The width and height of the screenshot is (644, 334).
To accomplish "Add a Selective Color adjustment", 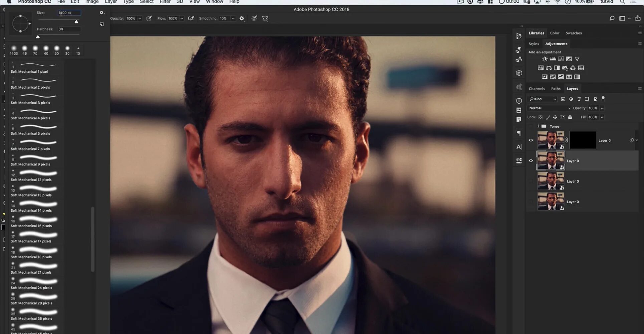I will click(569, 77).
